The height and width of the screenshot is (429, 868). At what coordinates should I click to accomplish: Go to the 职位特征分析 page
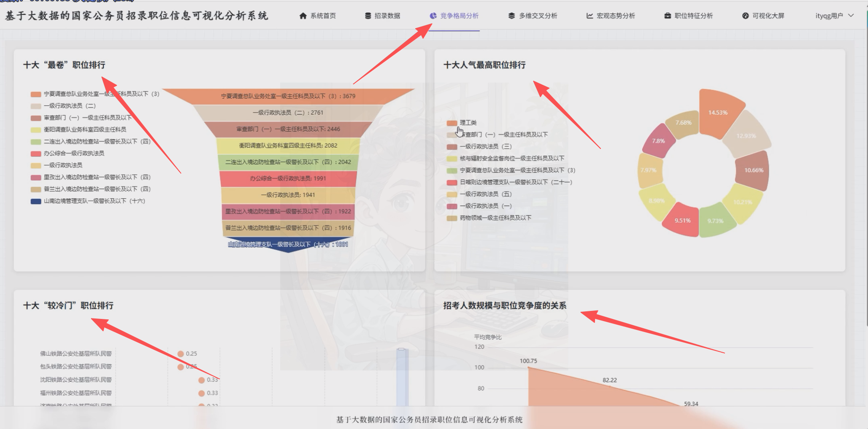tap(688, 16)
